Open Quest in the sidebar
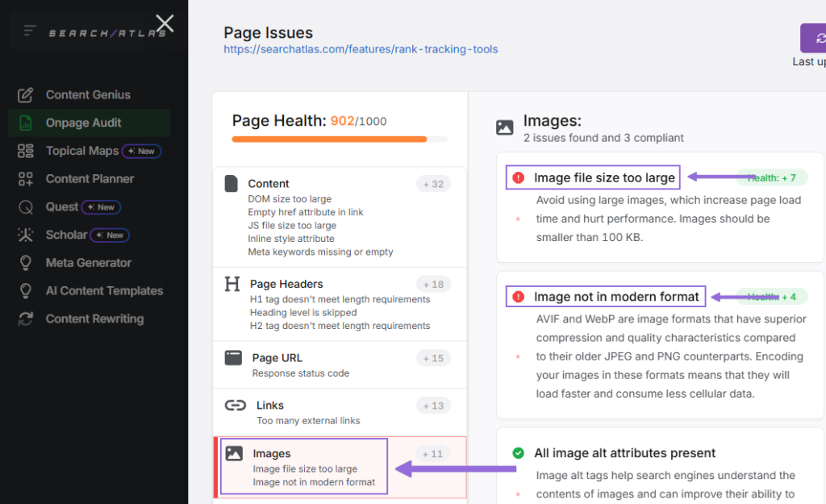This screenshot has height=504, width=826. [61, 207]
